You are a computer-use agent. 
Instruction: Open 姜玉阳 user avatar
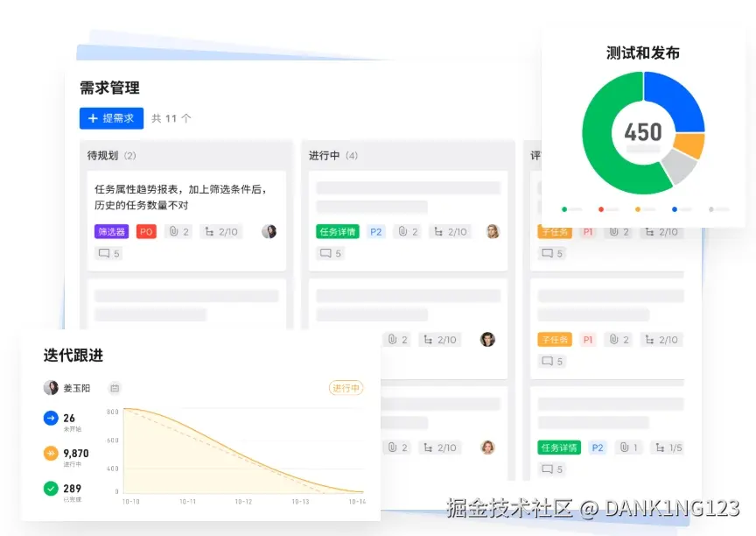coord(51,388)
